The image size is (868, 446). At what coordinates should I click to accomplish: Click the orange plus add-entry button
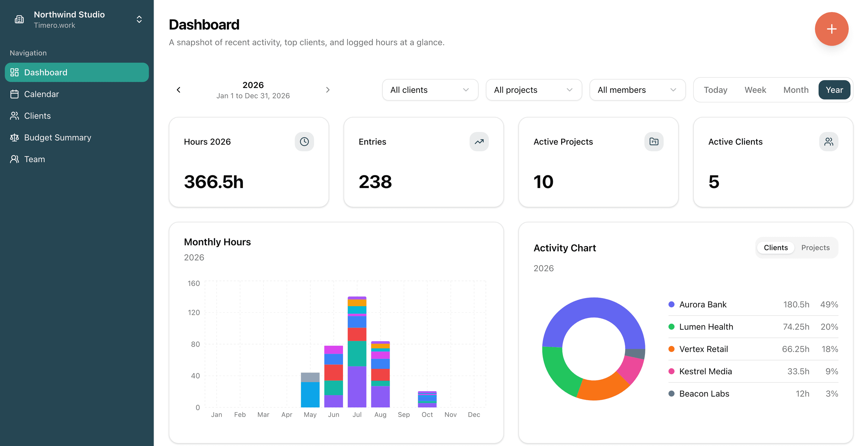pyautogui.click(x=831, y=29)
